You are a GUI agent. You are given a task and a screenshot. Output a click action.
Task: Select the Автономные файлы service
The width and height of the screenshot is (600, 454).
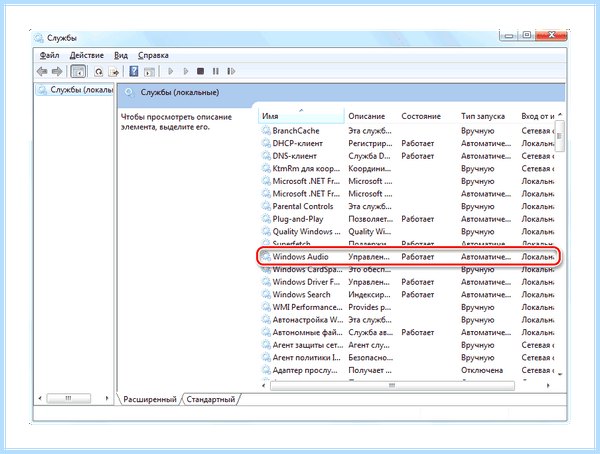[408, 333]
